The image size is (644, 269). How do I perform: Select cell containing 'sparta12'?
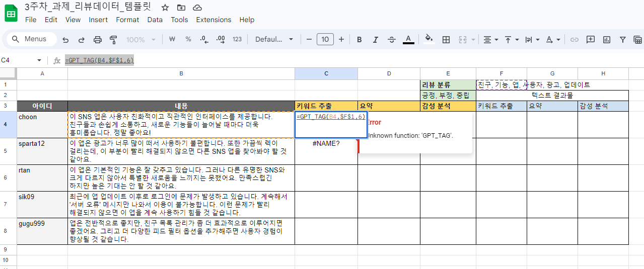coord(42,151)
